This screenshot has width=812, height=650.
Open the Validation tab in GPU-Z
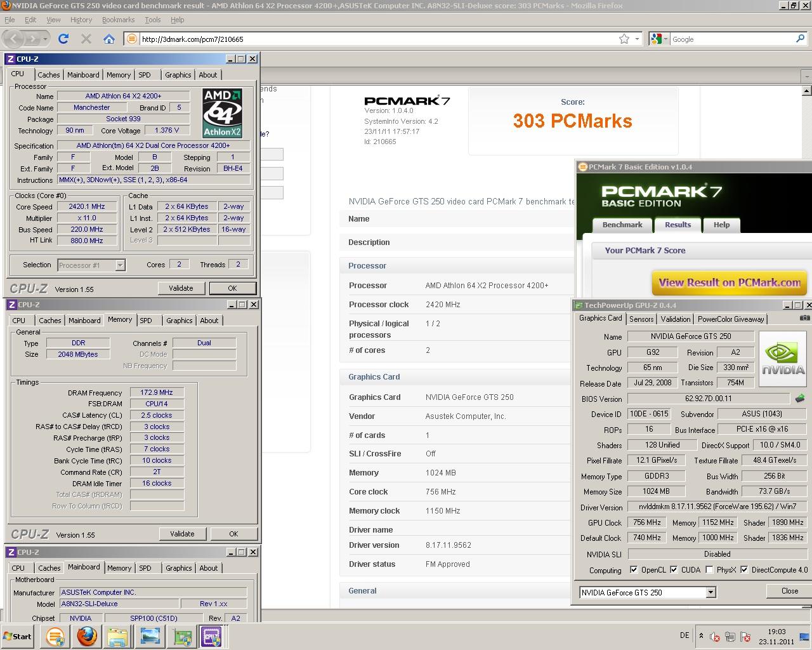tap(676, 319)
